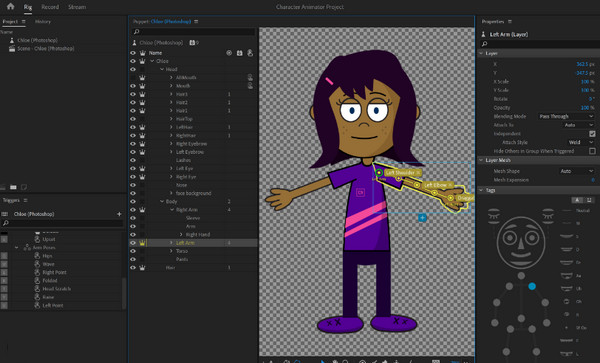Click the Opacity value in Properties
Viewport: 600px width, 363px height.
click(x=585, y=108)
